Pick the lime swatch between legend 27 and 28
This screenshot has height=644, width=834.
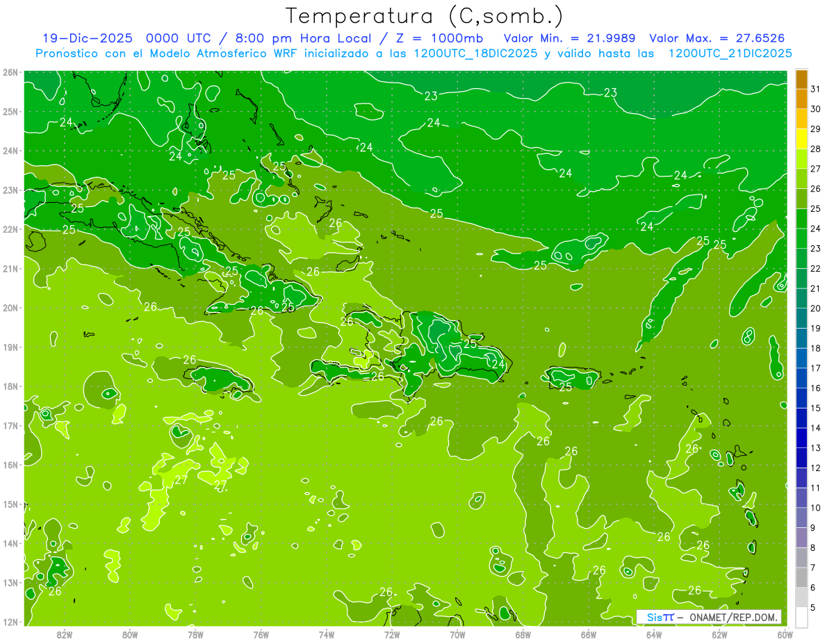pos(801,158)
